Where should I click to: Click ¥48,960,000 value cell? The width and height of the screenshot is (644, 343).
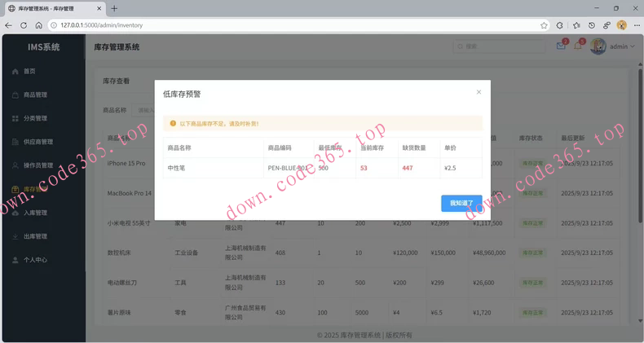pyautogui.click(x=489, y=253)
